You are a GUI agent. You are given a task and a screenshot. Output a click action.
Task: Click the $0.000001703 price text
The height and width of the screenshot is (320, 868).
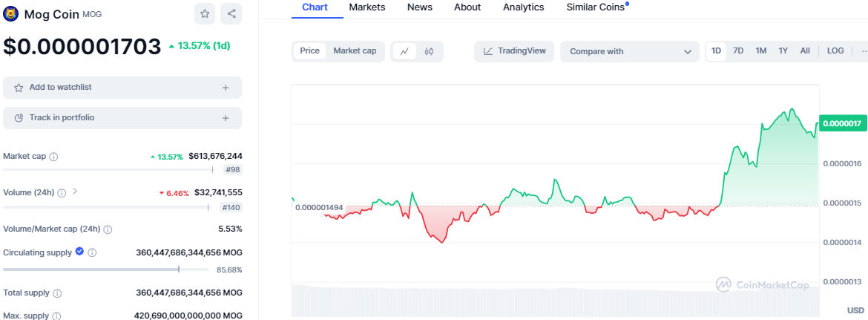[82, 47]
